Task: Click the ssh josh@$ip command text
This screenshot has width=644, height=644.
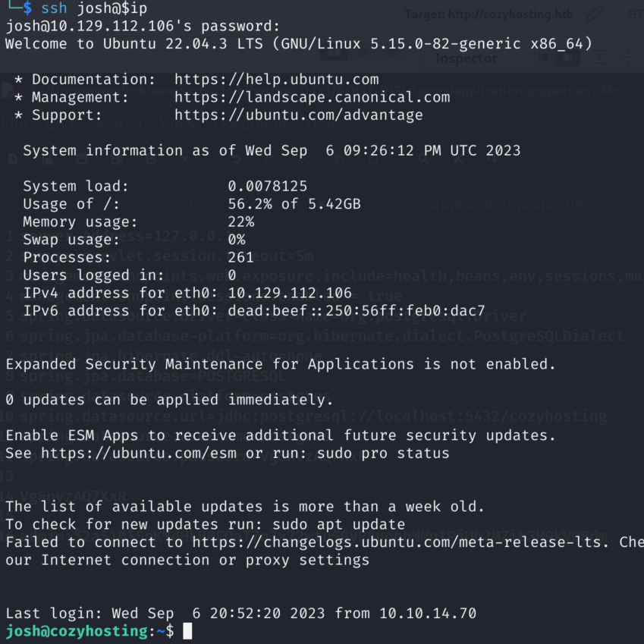Action: 94,8
